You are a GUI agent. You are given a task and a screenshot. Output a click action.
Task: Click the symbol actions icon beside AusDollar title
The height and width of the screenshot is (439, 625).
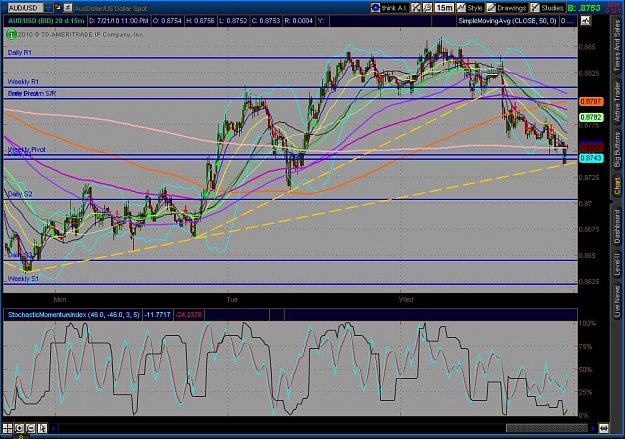68,8
